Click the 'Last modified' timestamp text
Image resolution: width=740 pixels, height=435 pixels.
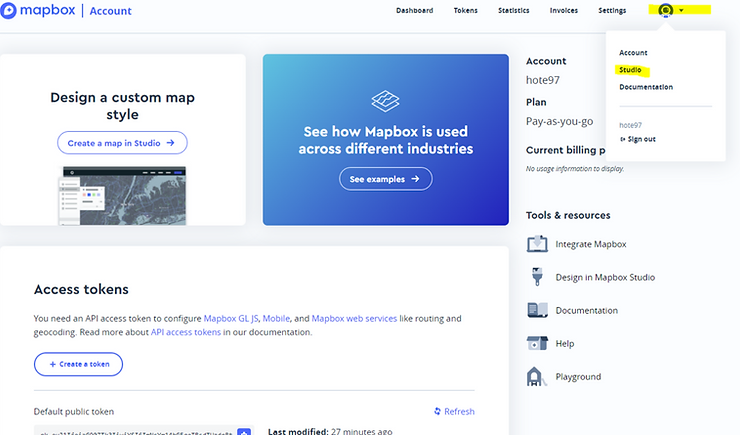330,431
